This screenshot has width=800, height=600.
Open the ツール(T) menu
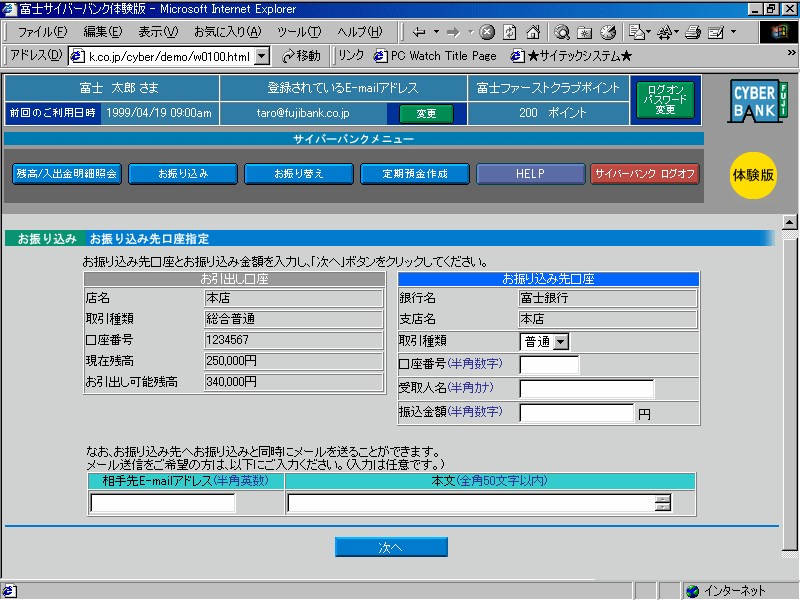tap(299, 32)
